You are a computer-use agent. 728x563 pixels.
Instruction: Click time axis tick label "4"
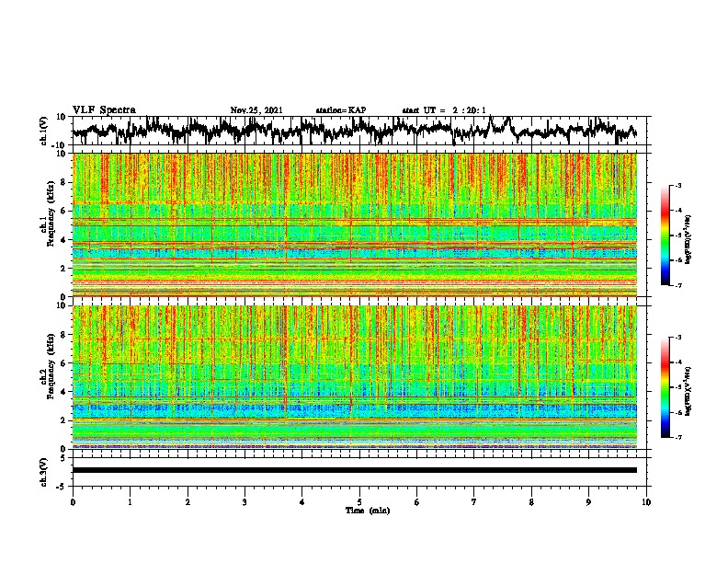(302, 502)
